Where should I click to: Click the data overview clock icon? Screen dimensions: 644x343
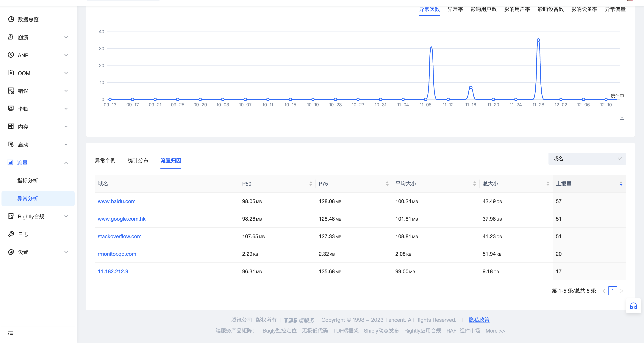pyautogui.click(x=11, y=19)
